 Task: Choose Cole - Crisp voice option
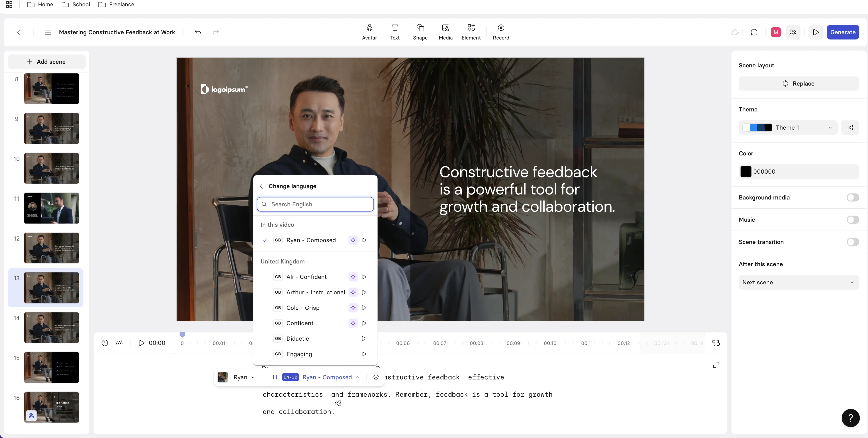[x=302, y=308]
